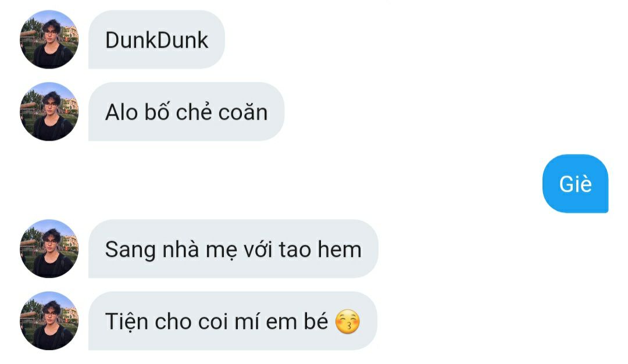The image size is (628, 364).
Task: Click the kissing face emoji
Action: click(347, 322)
